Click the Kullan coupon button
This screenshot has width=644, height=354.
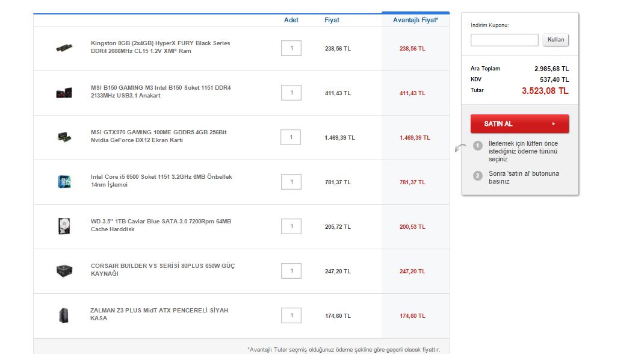[x=556, y=40]
